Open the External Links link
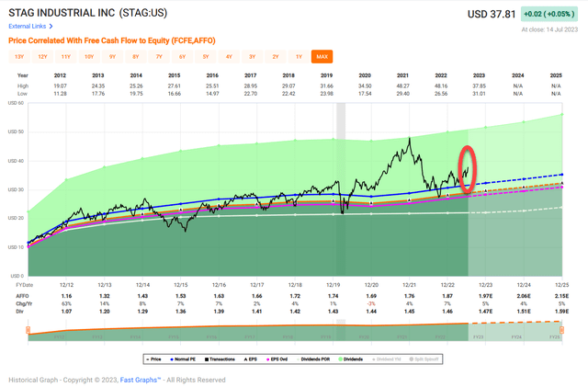Image resolution: width=588 pixels, height=387 pixels. pos(28,27)
